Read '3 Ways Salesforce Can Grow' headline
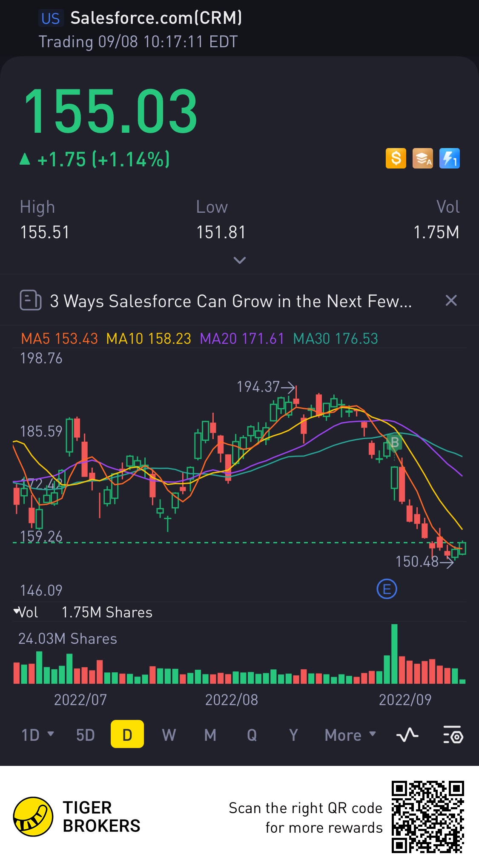Viewport: 479px width, 868px height. point(231,301)
